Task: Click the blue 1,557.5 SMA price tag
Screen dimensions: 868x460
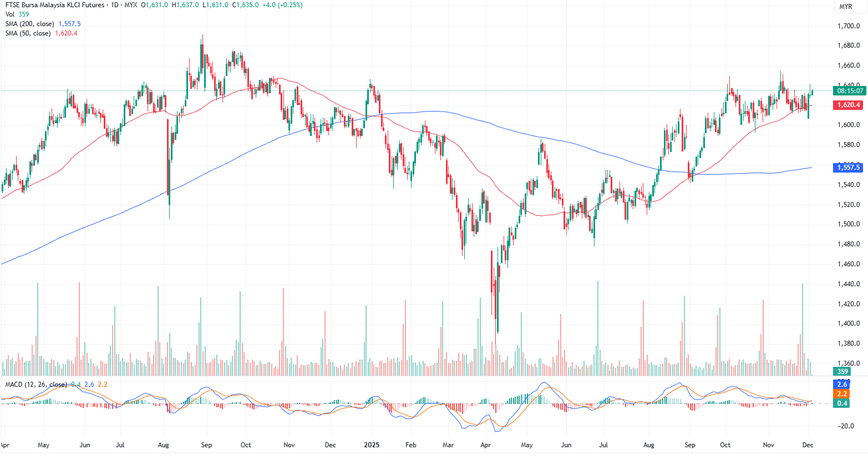Action: [849, 167]
